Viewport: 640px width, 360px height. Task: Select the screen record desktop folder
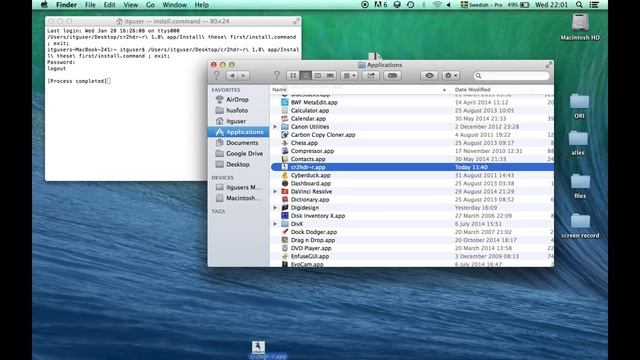580,226
